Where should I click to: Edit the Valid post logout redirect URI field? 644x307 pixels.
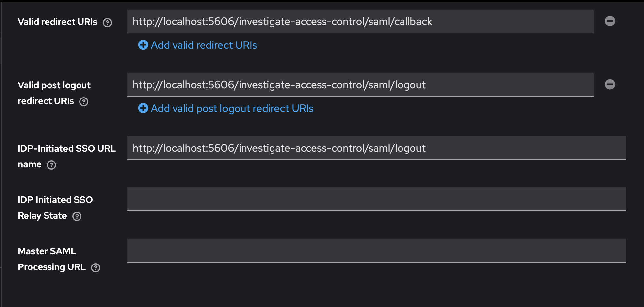pos(360,85)
